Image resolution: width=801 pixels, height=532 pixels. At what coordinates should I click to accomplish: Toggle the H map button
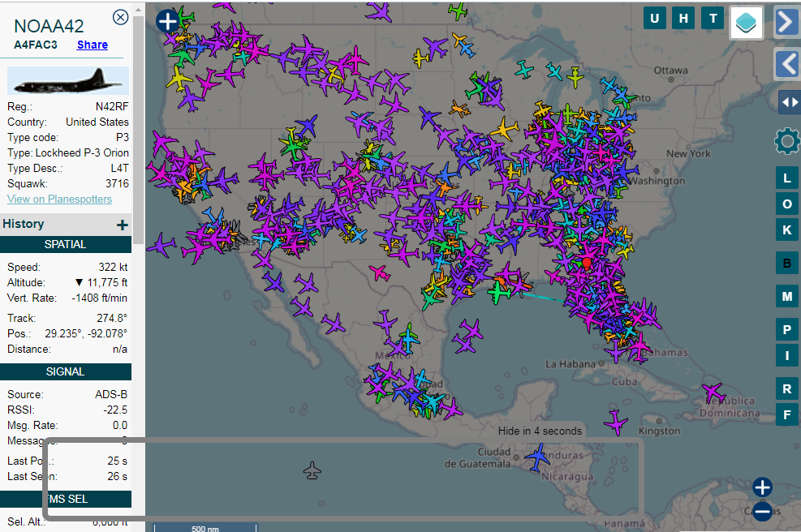coord(683,19)
